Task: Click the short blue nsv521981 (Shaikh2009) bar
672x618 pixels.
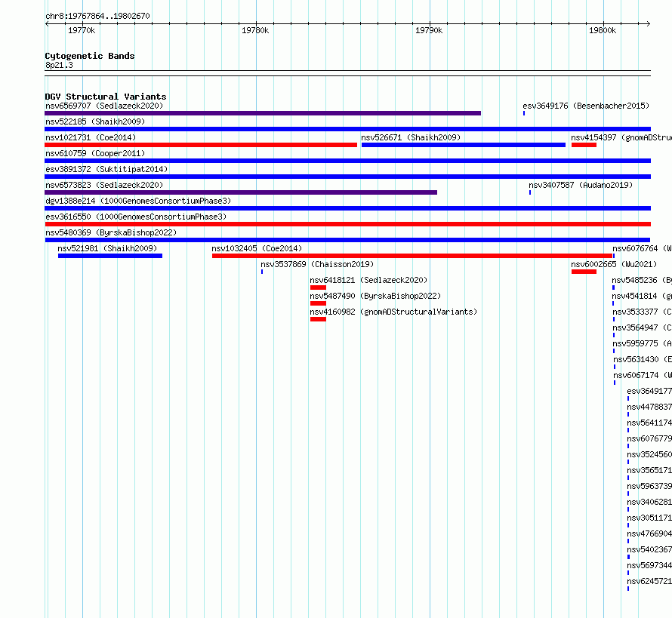Action: 110,256
